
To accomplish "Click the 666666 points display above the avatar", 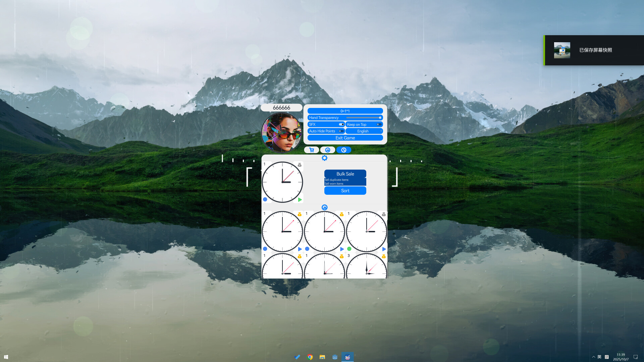I will [282, 108].
